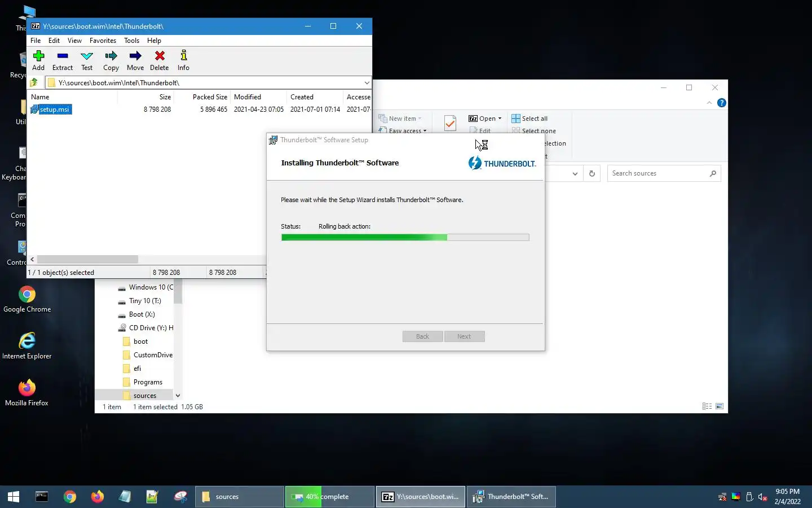Select the CustomDrive folder in tree
The image size is (812, 508).
pyautogui.click(x=148, y=355)
